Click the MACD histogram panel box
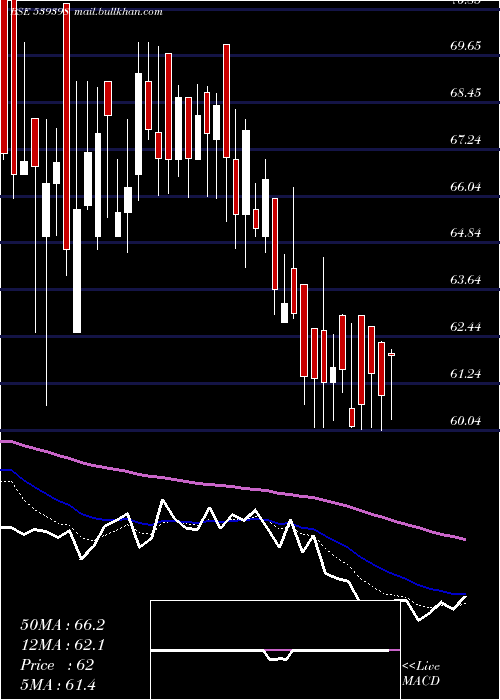The image size is (500, 700). click(x=275, y=650)
